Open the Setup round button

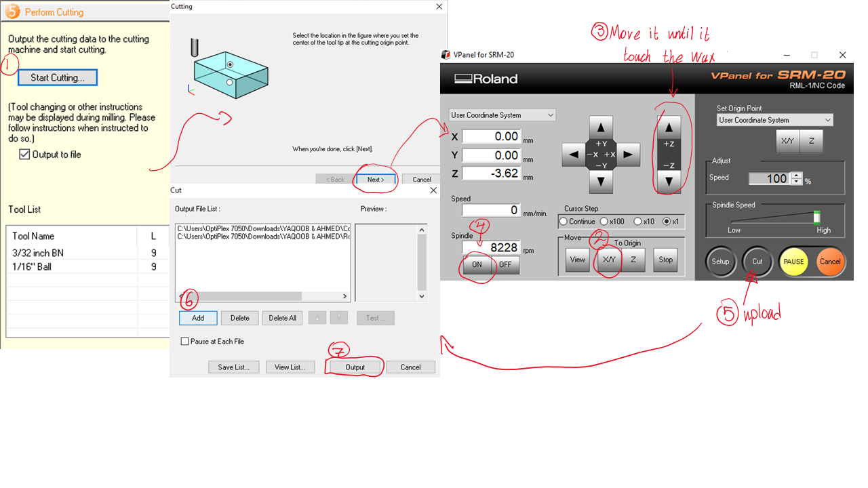[720, 262]
